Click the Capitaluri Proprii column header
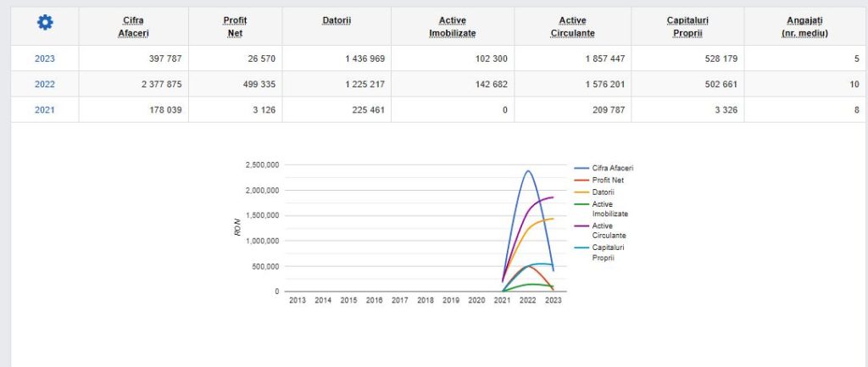 click(x=687, y=26)
